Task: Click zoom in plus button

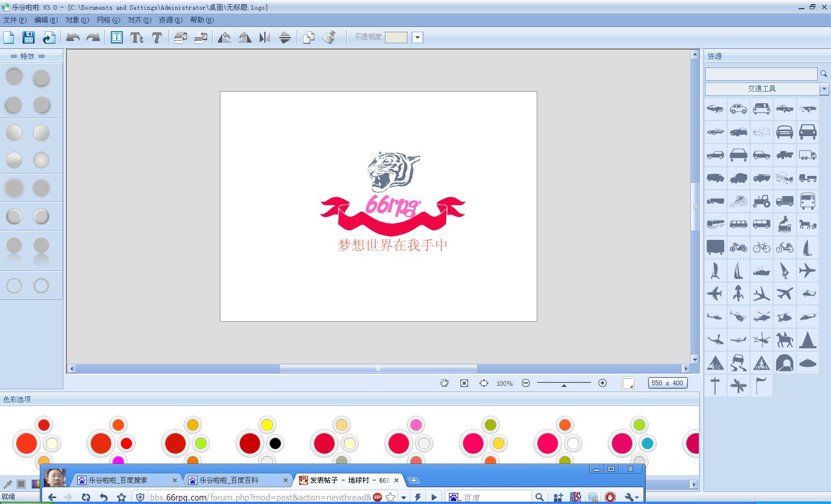Action: 602,383
